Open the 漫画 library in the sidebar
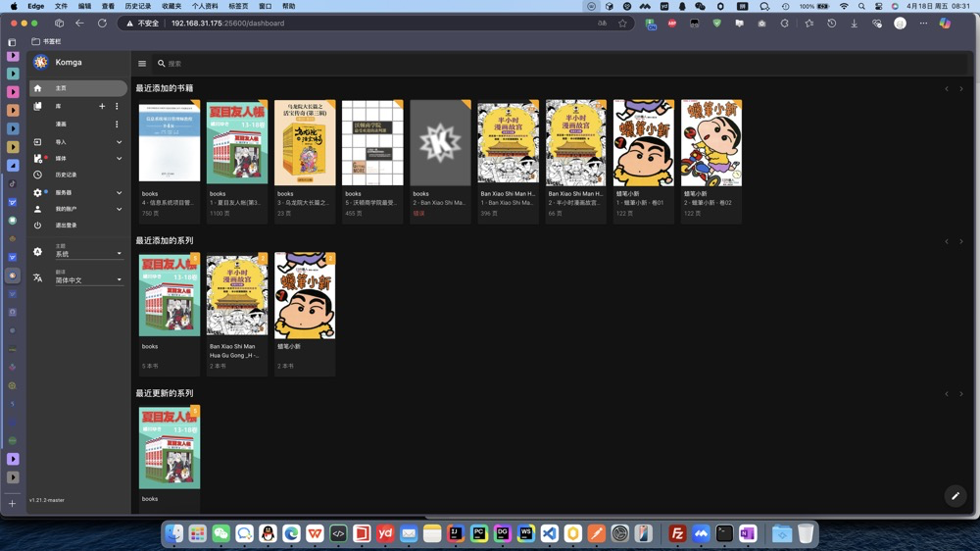The image size is (980, 551). click(x=61, y=124)
